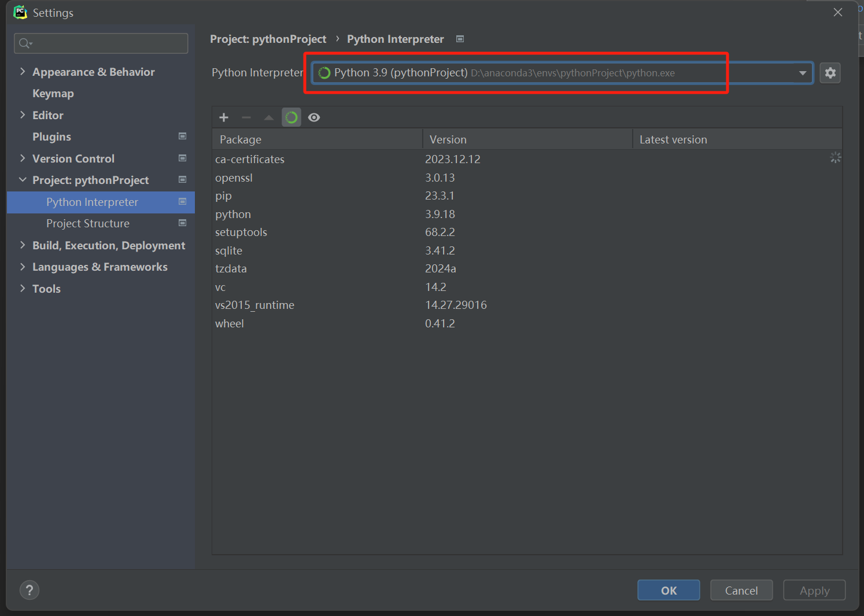Image resolution: width=864 pixels, height=616 pixels.
Task: Sort by the Version column header
Action: point(527,139)
